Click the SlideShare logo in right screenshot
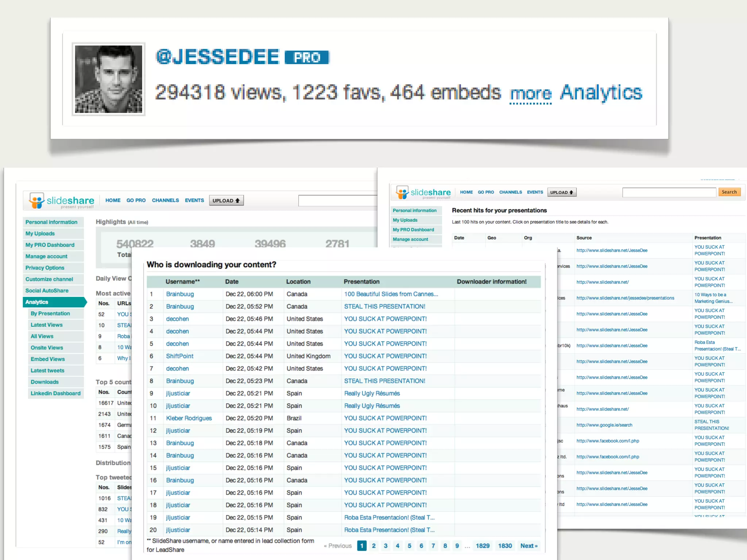This screenshot has width=747, height=560. point(423,192)
